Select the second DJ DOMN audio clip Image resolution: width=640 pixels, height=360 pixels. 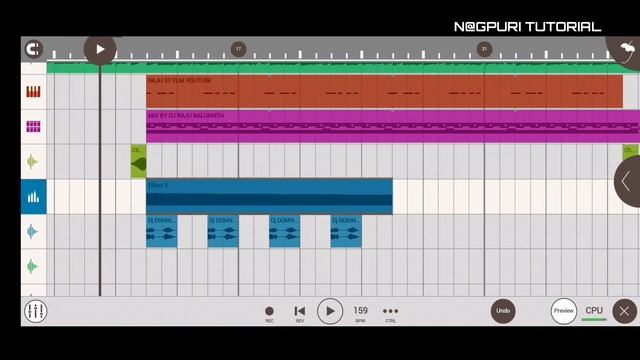tap(223, 231)
